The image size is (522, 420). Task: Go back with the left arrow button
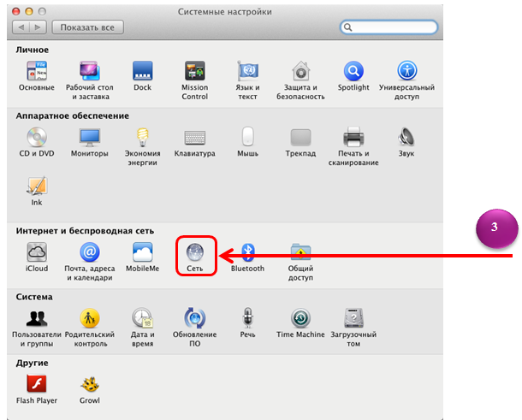pyautogui.click(x=21, y=27)
